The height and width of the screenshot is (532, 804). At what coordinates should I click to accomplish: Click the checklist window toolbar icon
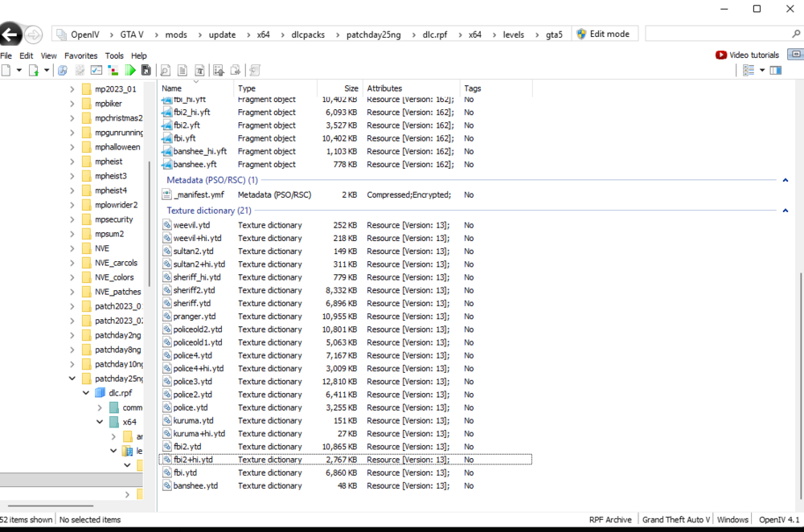[x=96, y=70]
